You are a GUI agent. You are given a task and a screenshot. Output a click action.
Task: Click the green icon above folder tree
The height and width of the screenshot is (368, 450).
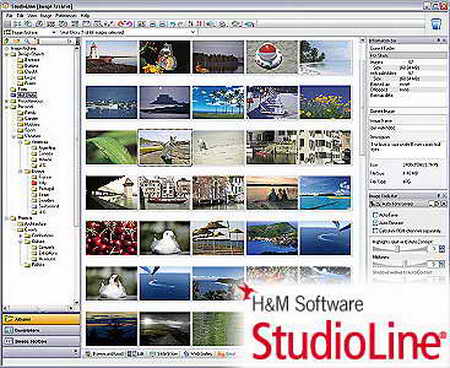(6, 41)
